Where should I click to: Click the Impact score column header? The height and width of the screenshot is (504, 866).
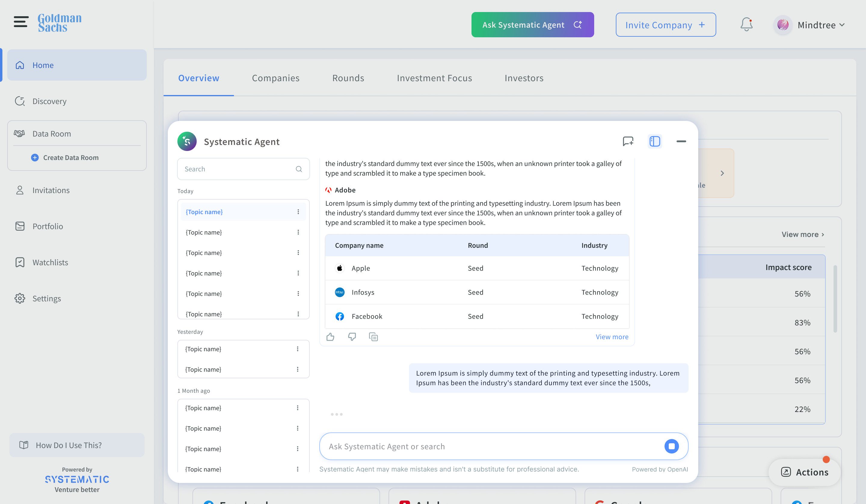tap(788, 267)
